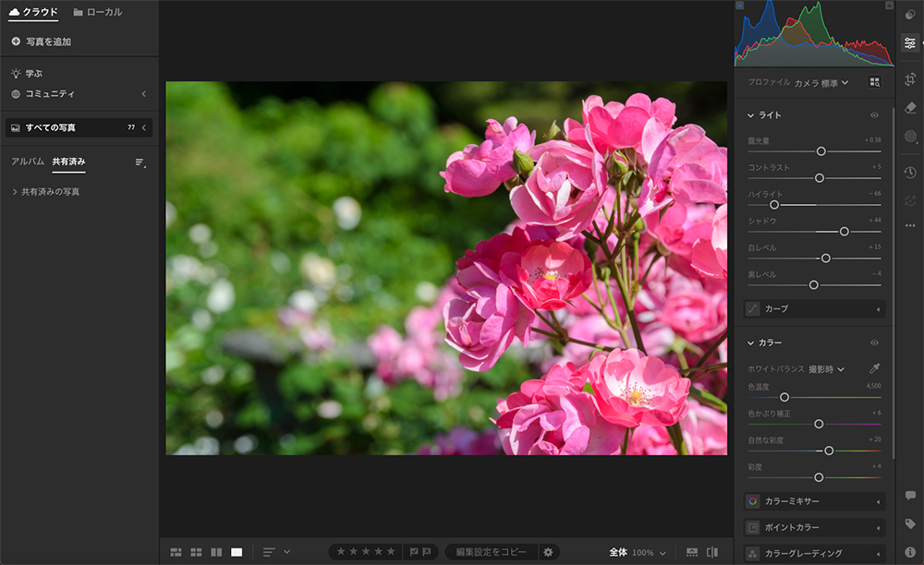Click the RGB histogram graph

click(x=814, y=33)
